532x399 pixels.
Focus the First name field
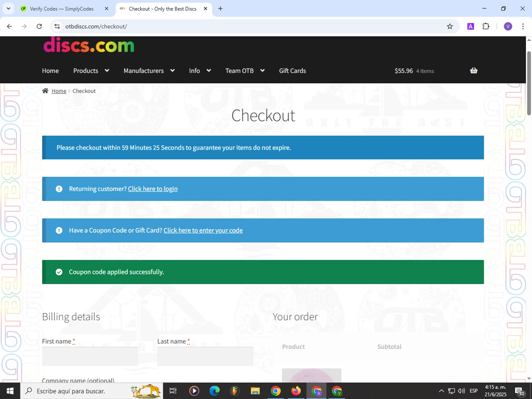click(90, 356)
